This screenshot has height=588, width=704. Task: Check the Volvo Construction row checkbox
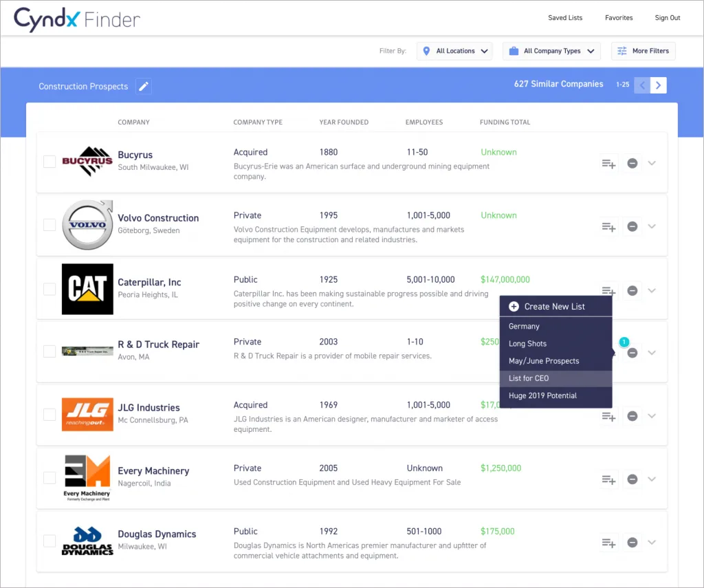coord(49,225)
